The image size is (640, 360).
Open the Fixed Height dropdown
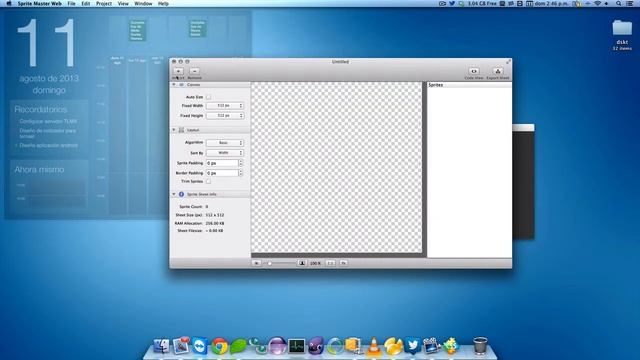coord(225,116)
